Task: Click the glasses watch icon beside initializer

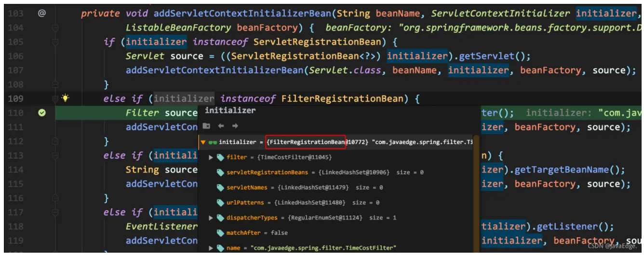Action: [x=212, y=142]
